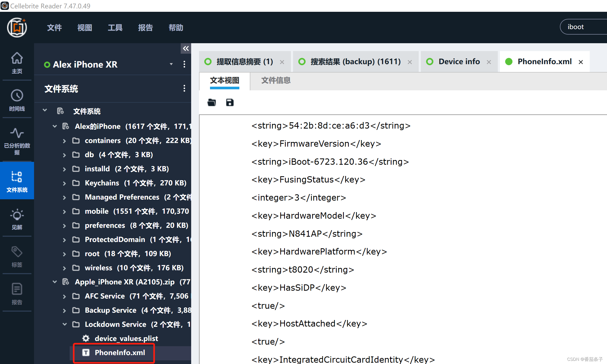Expand the Backup Service folder
The image size is (607, 364).
point(64,311)
